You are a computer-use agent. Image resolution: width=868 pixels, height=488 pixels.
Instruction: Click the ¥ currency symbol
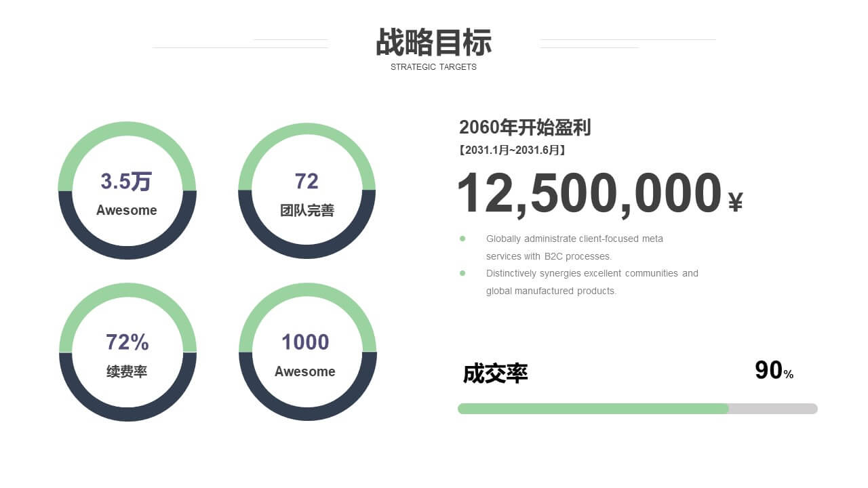(736, 202)
